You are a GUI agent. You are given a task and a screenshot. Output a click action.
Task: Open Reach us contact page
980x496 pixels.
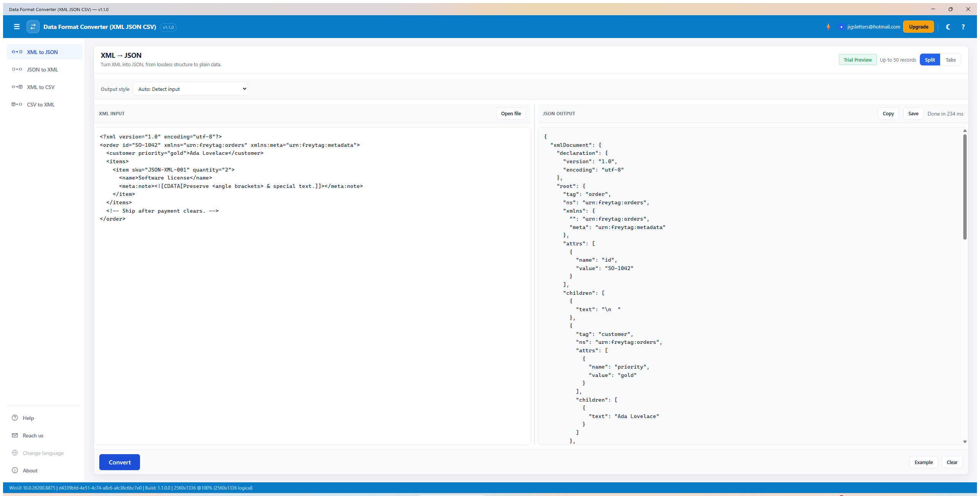pos(45,435)
